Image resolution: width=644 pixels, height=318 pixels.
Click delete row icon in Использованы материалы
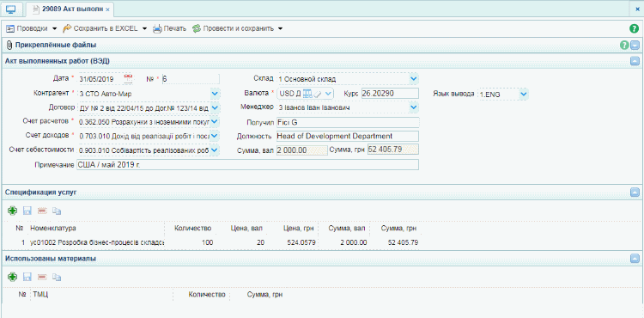point(42,278)
